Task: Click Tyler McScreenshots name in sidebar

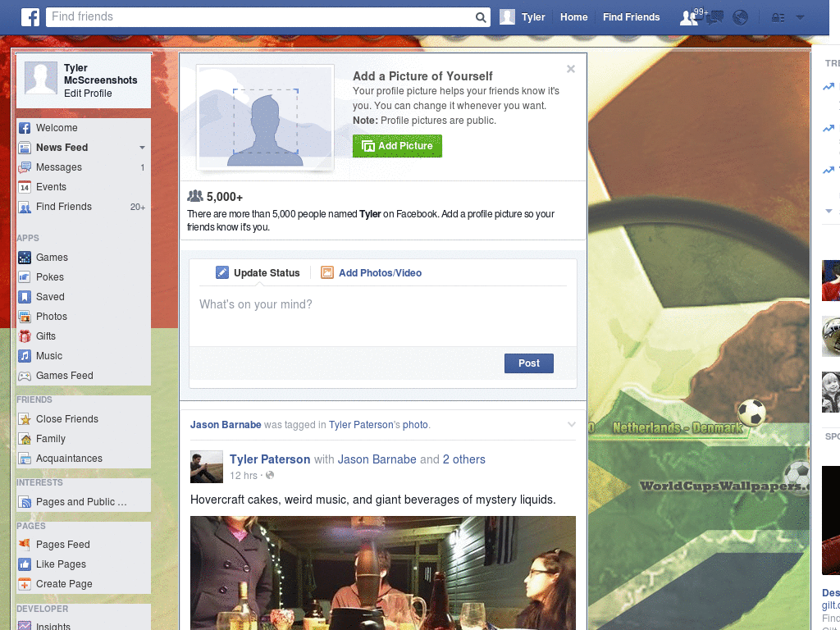Action: point(100,74)
